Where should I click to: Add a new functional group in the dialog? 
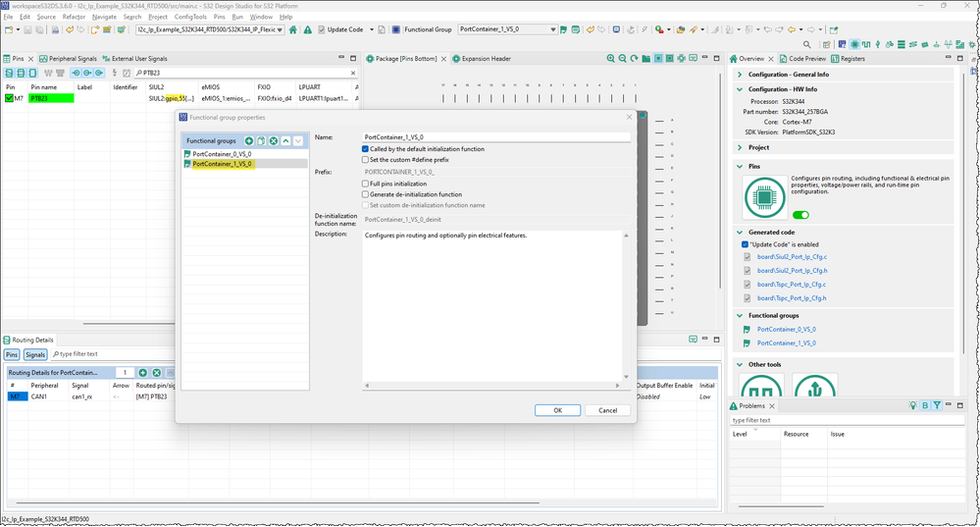coord(249,141)
